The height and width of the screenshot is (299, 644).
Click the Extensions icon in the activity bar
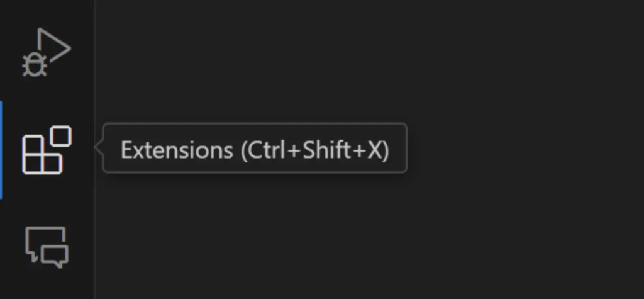point(46,150)
